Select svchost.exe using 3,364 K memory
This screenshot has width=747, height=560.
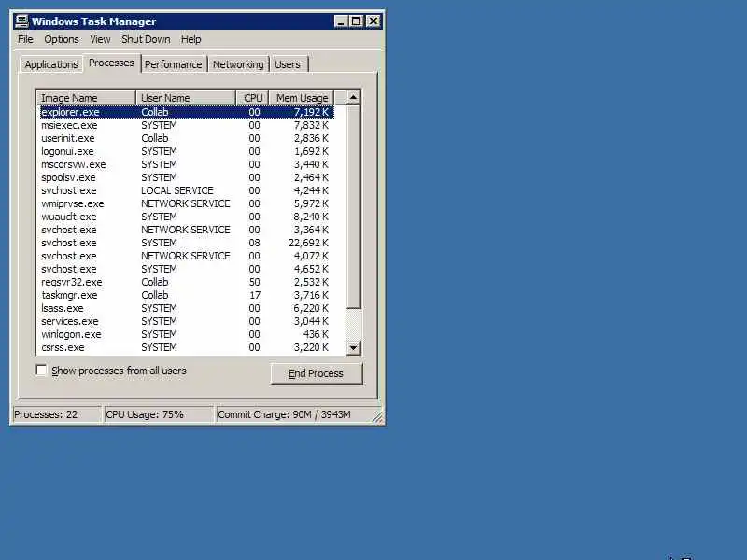(x=186, y=230)
